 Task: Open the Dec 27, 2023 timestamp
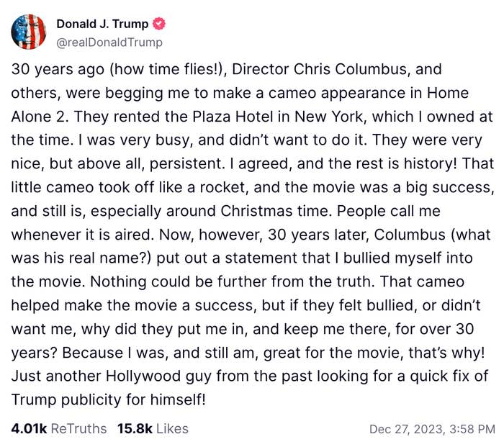404,429
